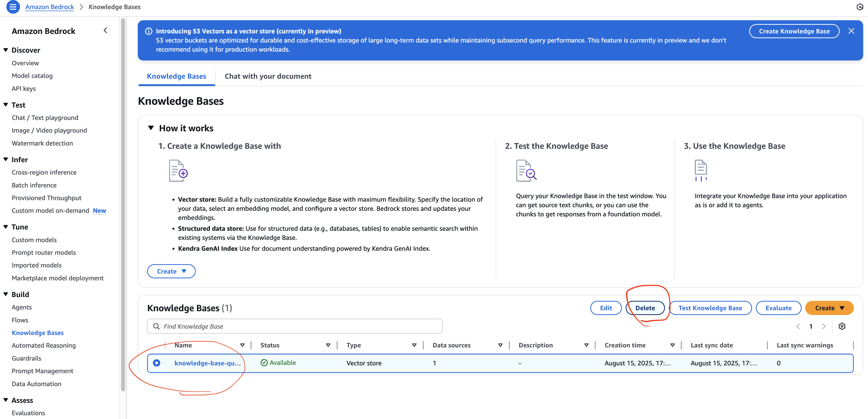Open the table preferences gear icon
Screen dimensions: 868x419
[842, 326]
